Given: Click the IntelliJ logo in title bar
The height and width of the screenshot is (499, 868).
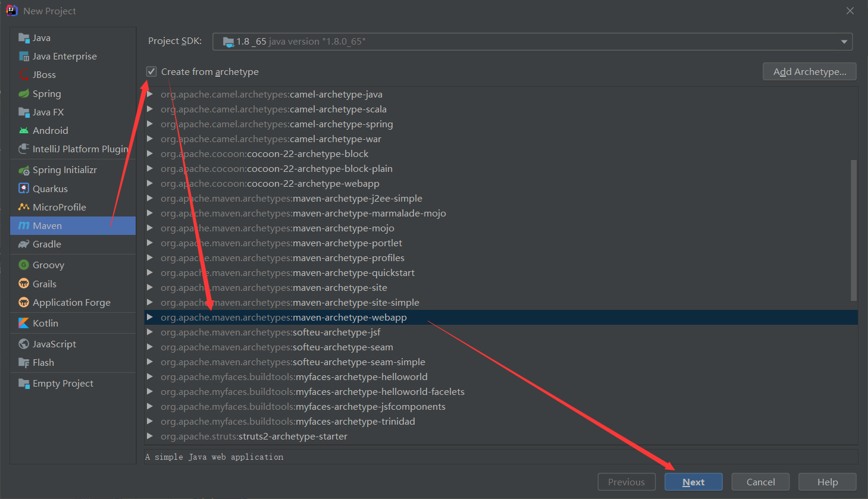Looking at the screenshot, I should [x=12, y=11].
